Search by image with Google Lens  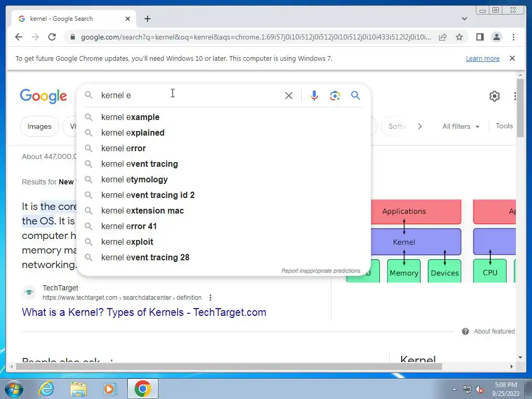tap(335, 96)
